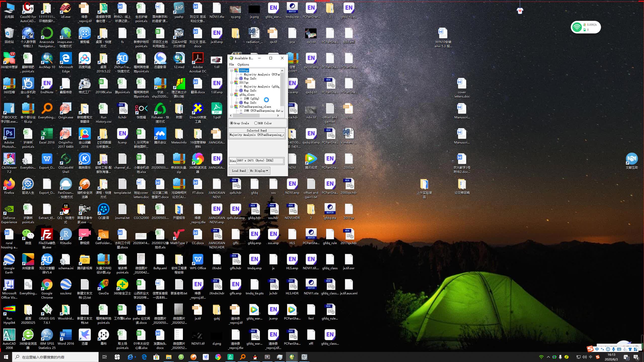Click the Windows Start button
This screenshot has height=362, width=644.
coord(6,357)
